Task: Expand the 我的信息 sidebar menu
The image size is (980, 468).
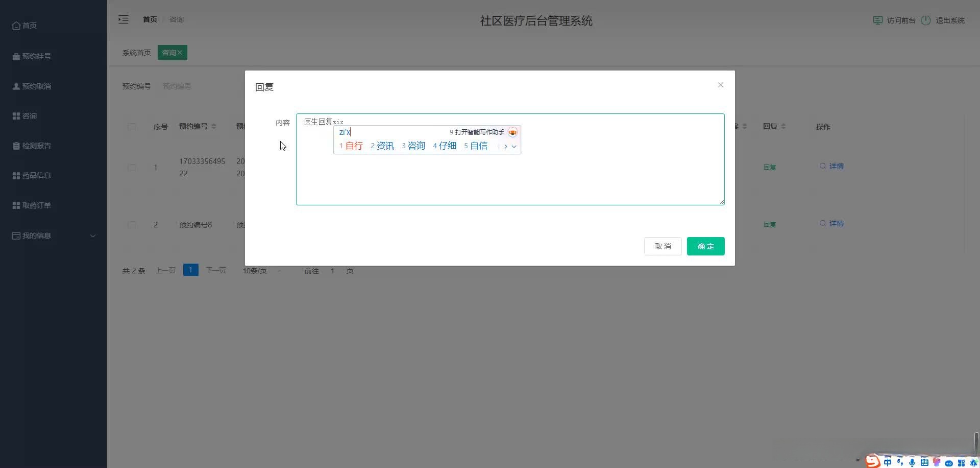Action: pos(37,236)
